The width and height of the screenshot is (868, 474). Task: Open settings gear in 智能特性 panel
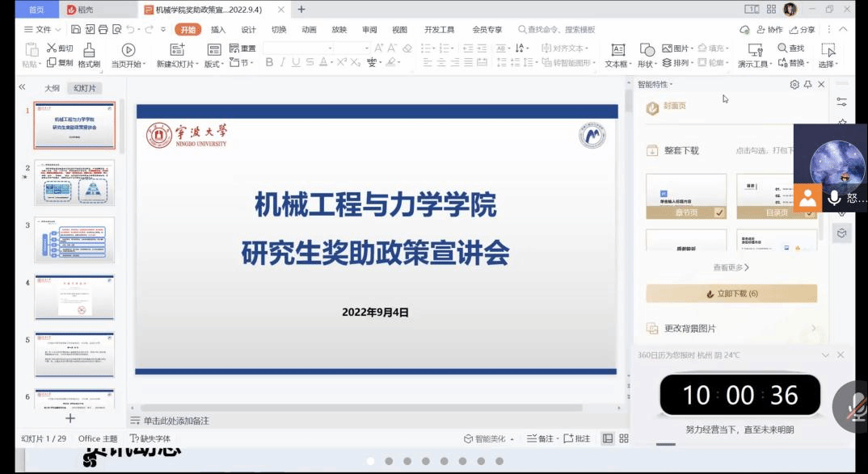point(794,85)
